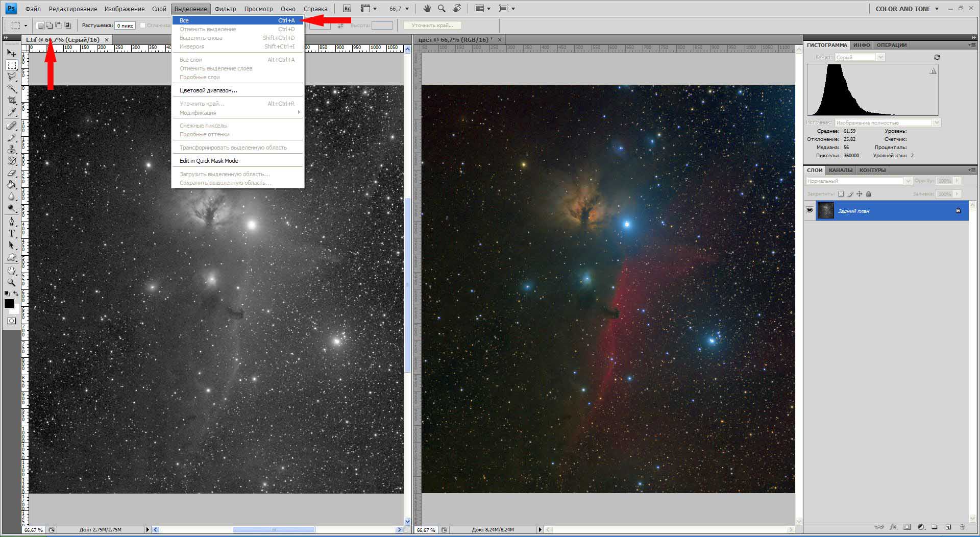This screenshot has width=980, height=537.
Task: Choose the Horizontal Type tool
Action: (x=12, y=233)
